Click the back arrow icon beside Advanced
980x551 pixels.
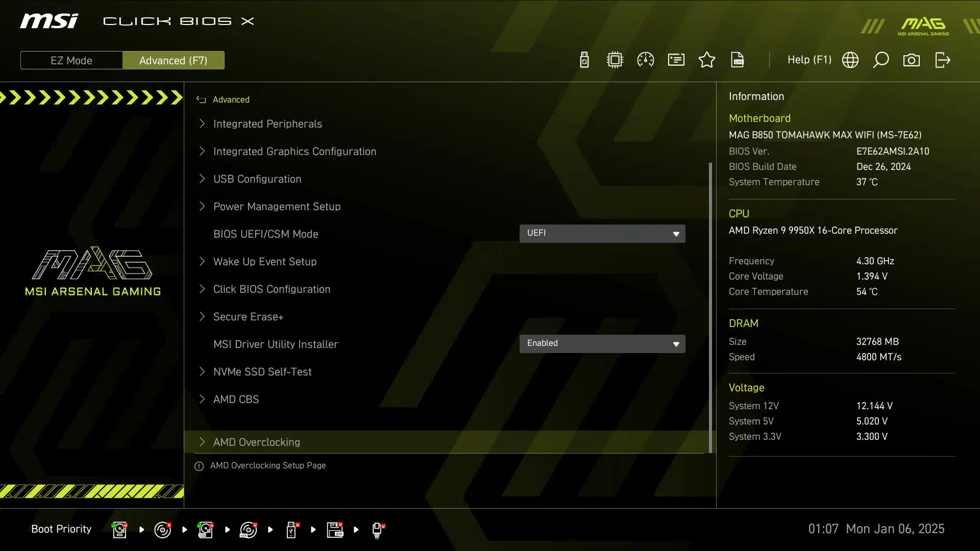coord(201,99)
